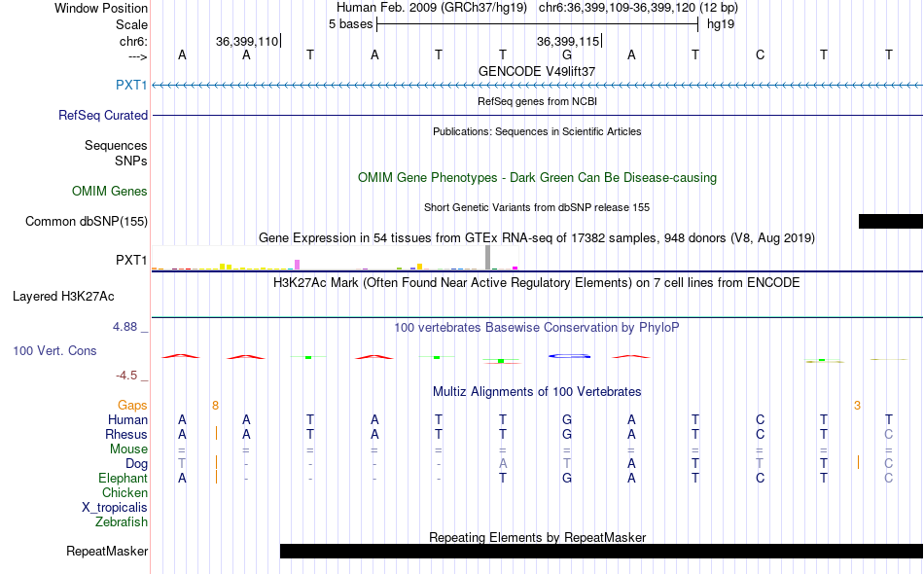Viewport: 924px width, 574px height.
Task: Click the G base in the reference sequence row
Action: tap(567, 54)
